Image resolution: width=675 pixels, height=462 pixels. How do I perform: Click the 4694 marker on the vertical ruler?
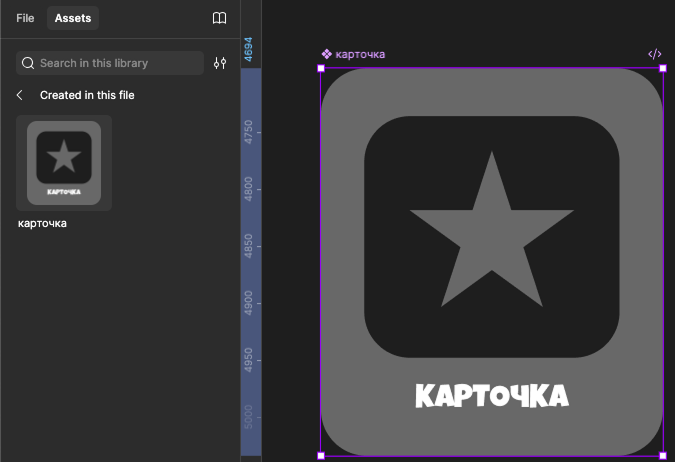[248, 50]
